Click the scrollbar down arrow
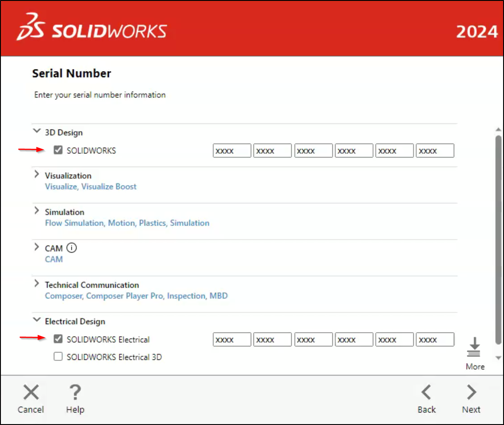Image resolution: width=504 pixels, height=425 pixels. [x=498, y=358]
